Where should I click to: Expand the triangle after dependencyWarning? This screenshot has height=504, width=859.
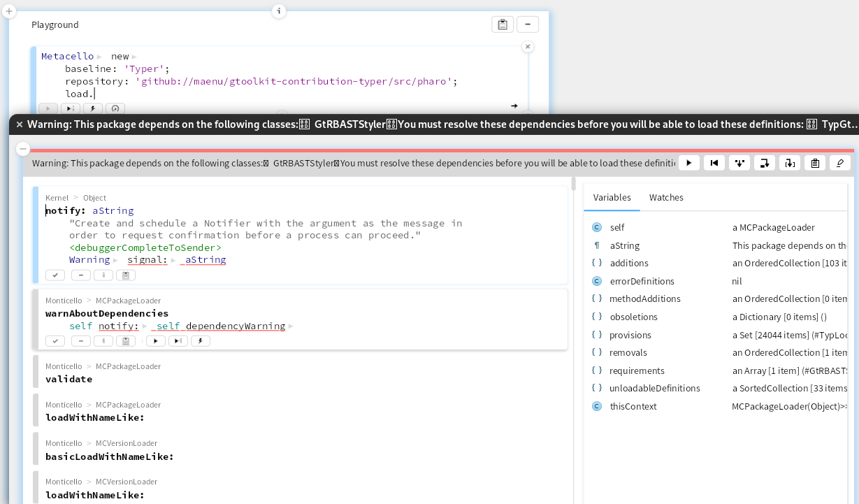click(291, 326)
